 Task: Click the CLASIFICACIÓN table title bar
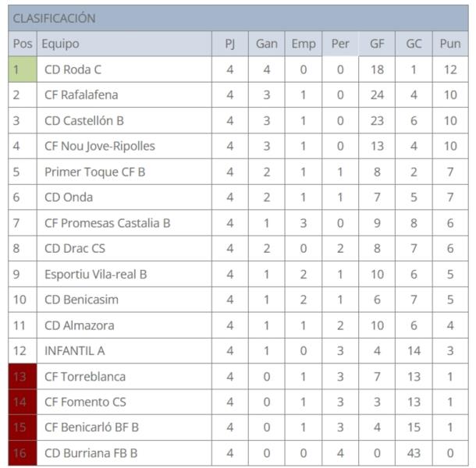point(238,18)
